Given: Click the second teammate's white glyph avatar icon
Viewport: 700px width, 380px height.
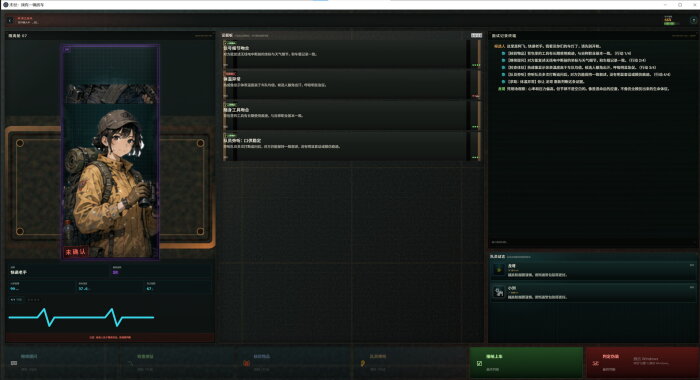Looking at the screenshot, I should click(x=498, y=292).
